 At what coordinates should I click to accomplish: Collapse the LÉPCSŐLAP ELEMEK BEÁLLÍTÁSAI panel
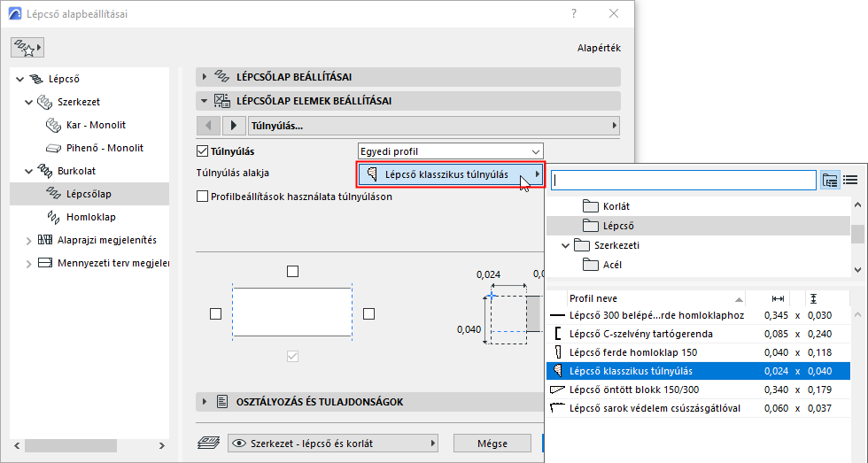point(205,101)
